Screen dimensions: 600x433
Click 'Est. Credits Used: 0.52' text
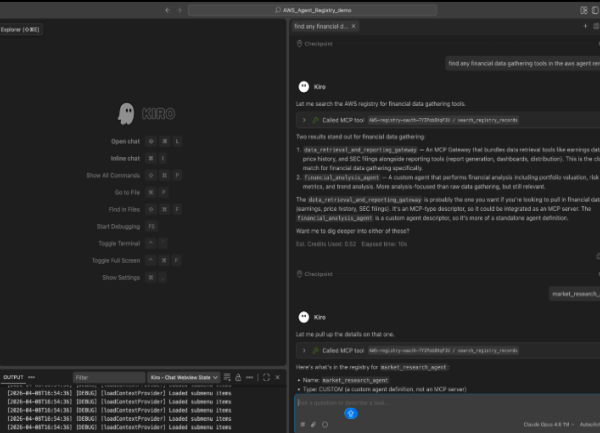[326, 244]
